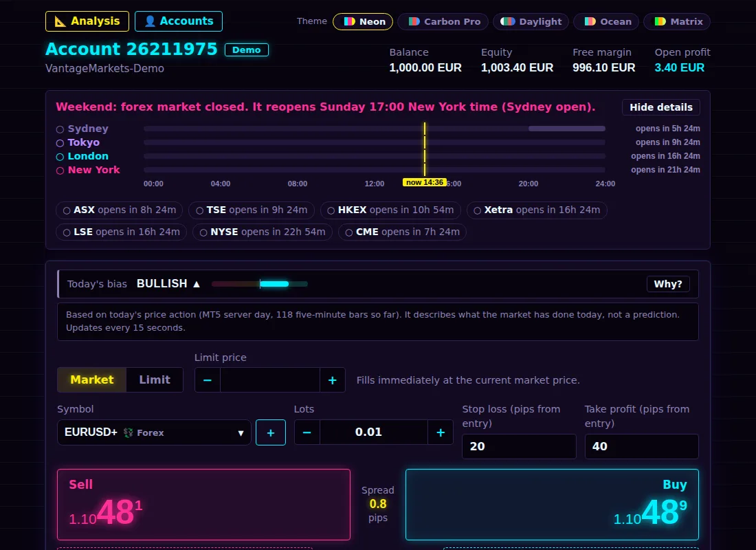This screenshot has height=550, width=756.
Task: Click the Daylight color swatch icon
Action: tap(508, 22)
